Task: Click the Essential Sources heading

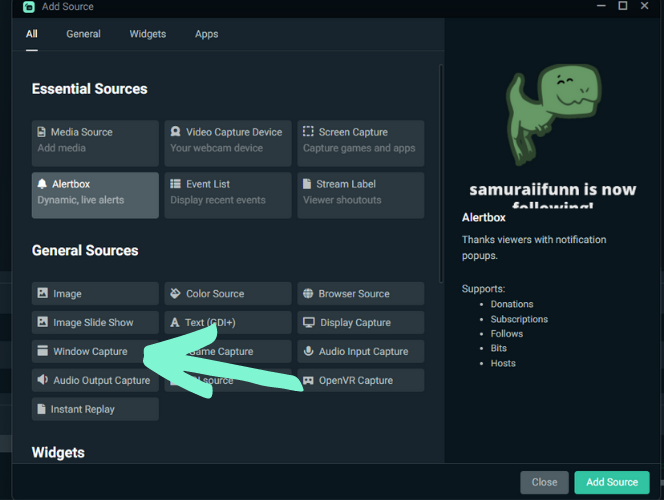Action: coord(89,89)
